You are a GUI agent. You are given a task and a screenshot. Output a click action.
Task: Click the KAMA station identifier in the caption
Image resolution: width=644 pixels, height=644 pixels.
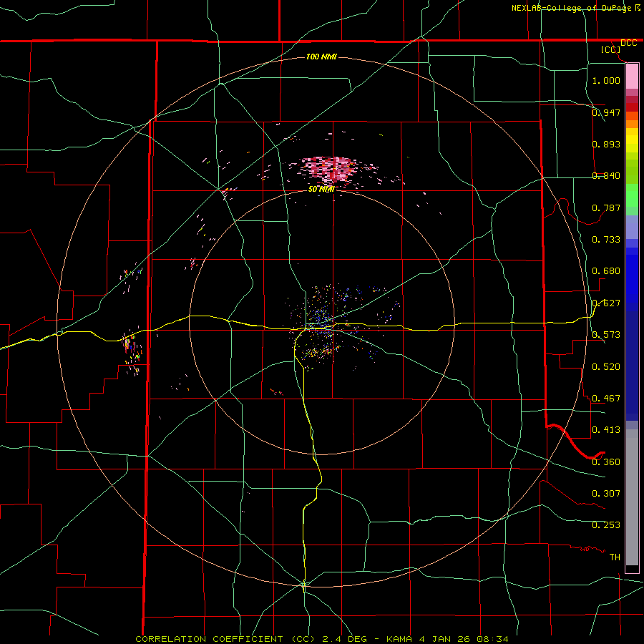399,639
